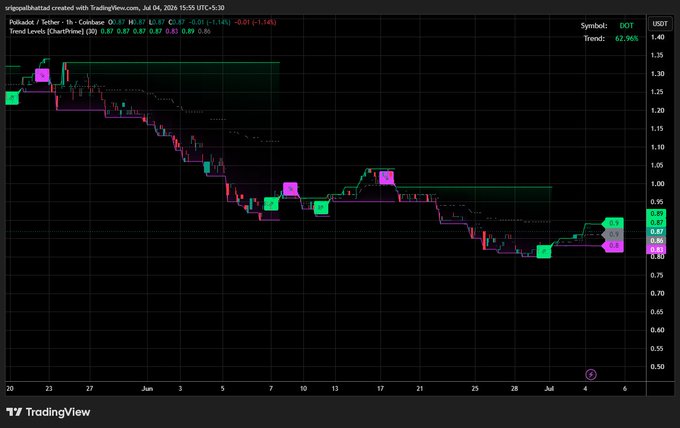Click the 1.00 price axis label
680x428 pixels.
click(657, 183)
